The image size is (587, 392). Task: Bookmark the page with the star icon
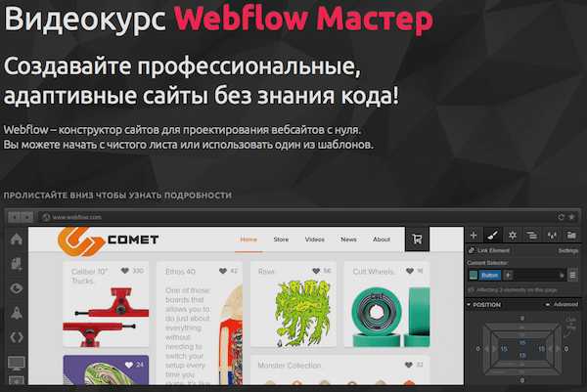pyautogui.click(x=571, y=217)
